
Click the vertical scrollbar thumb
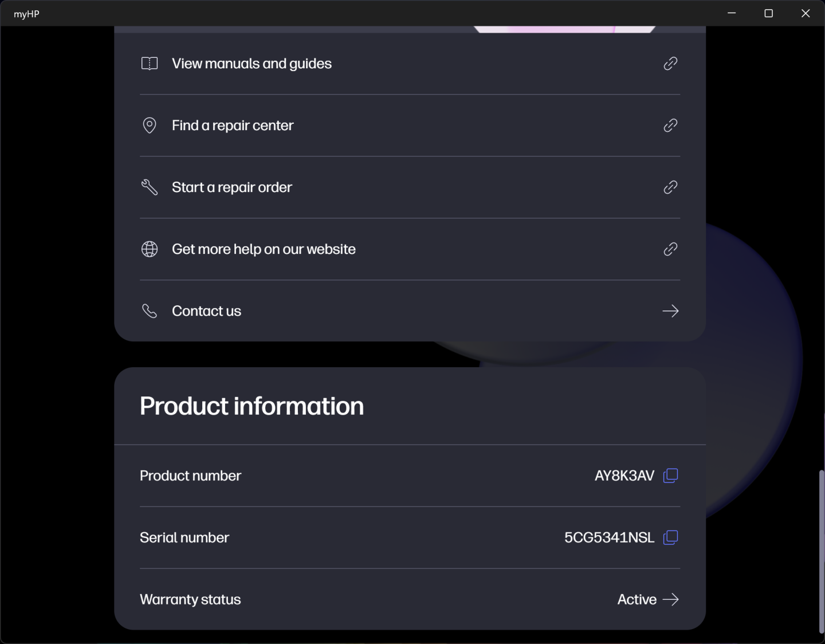click(822, 551)
